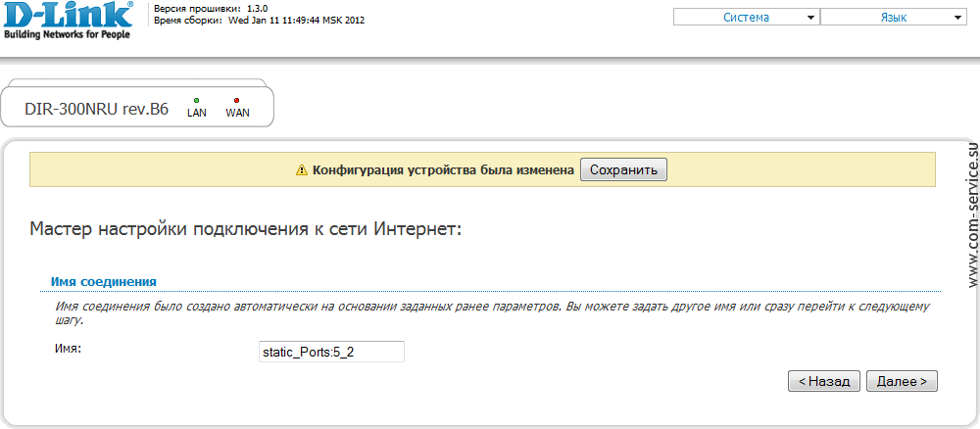Open the Система dropdown menu
Screen dimensions: 980x429
tap(746, 18)
